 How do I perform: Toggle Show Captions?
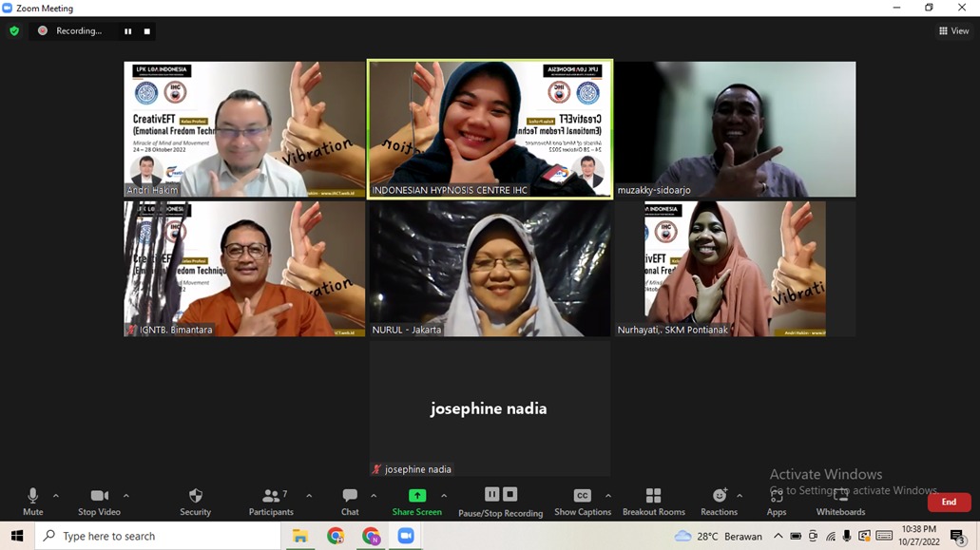pyautogui.click(x=582, y=501)
